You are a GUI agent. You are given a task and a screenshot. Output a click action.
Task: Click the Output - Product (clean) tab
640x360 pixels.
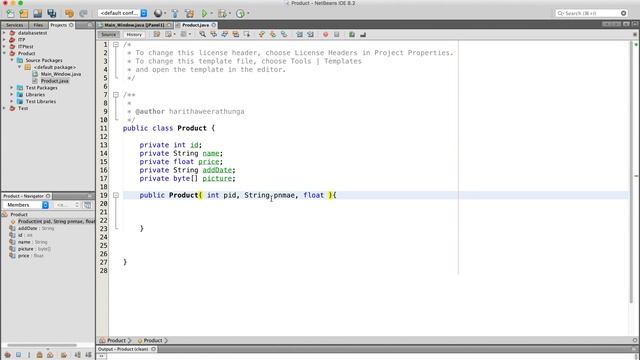tap(126, 349)
